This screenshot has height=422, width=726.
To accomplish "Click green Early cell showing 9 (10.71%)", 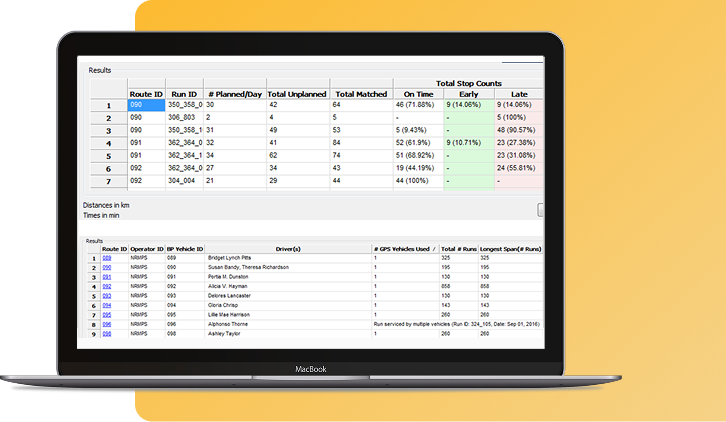I will click(x=468, y=143).
